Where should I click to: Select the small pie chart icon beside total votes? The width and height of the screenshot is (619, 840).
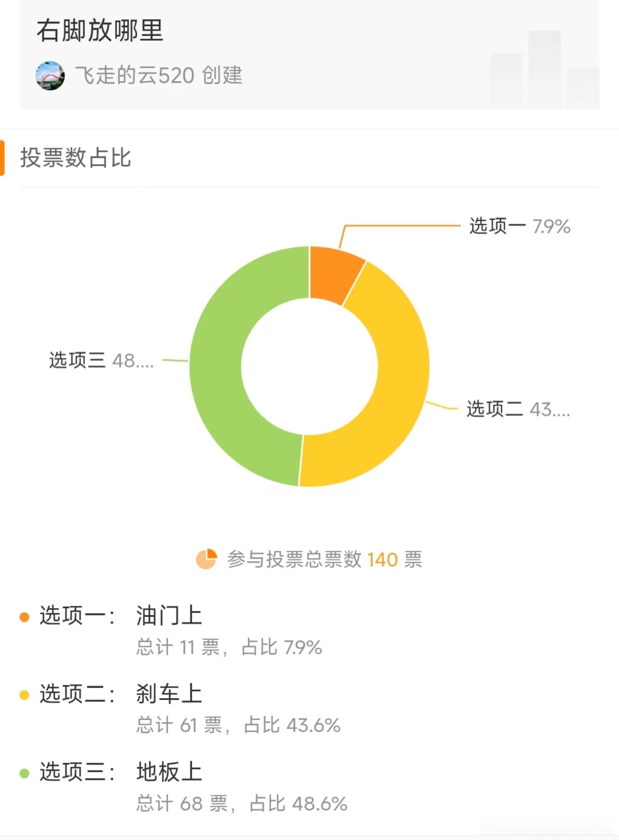point(208,559)
